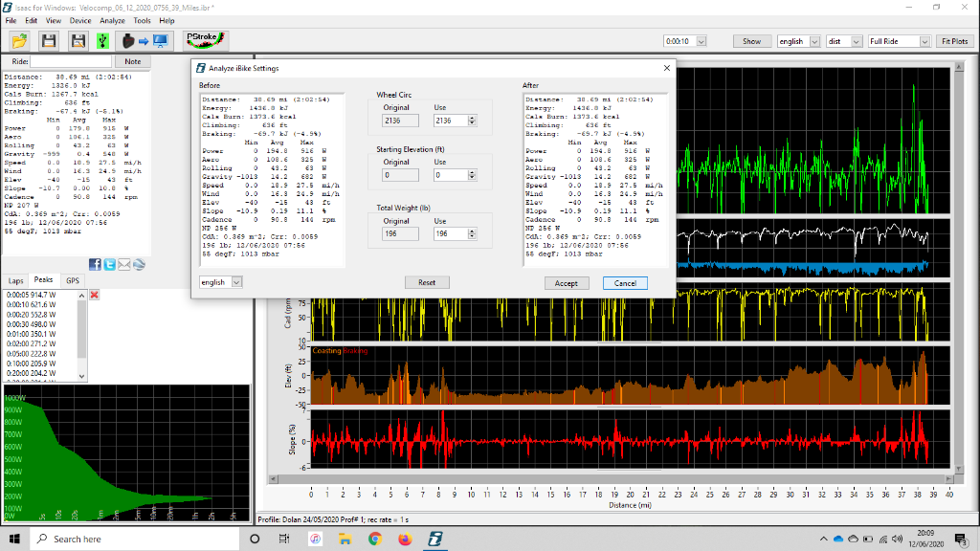Share ride via the Twitter icon

(110, 264)
